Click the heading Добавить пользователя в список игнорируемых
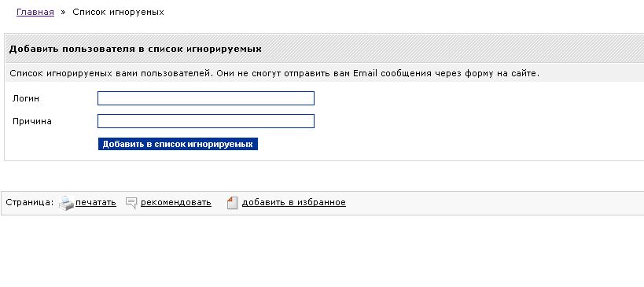Viewport: 644px width, 287px height. click(135, 49)
